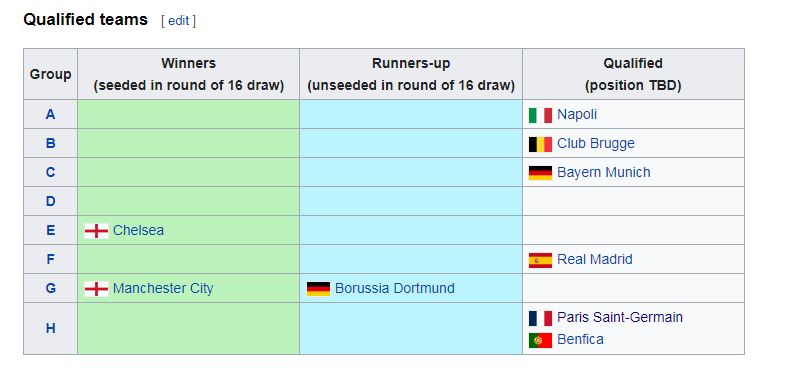Click the Belgian flag beside Club Brugge
This screenshot has width=789, height=375.
(x=540, y=144)
